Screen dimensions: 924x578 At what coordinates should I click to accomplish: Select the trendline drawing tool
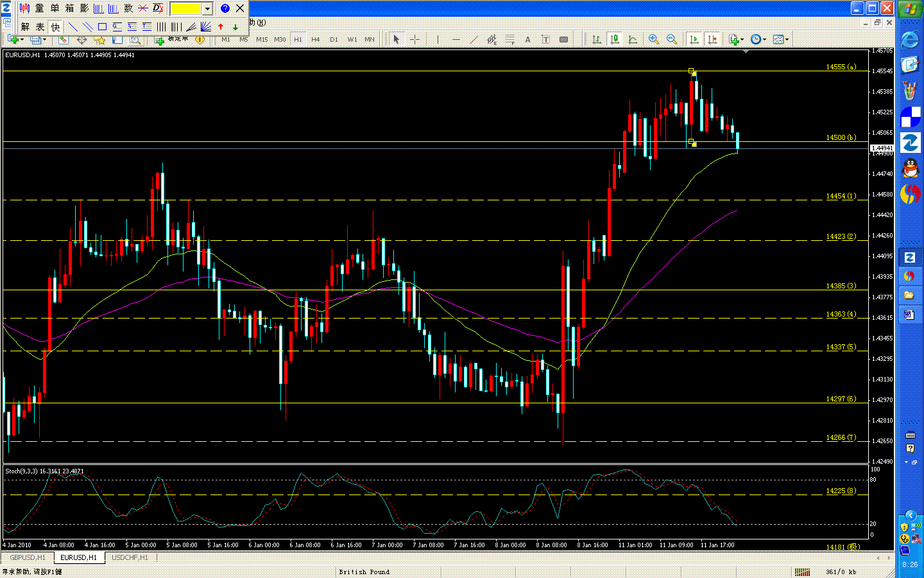(x=474, y=39)
